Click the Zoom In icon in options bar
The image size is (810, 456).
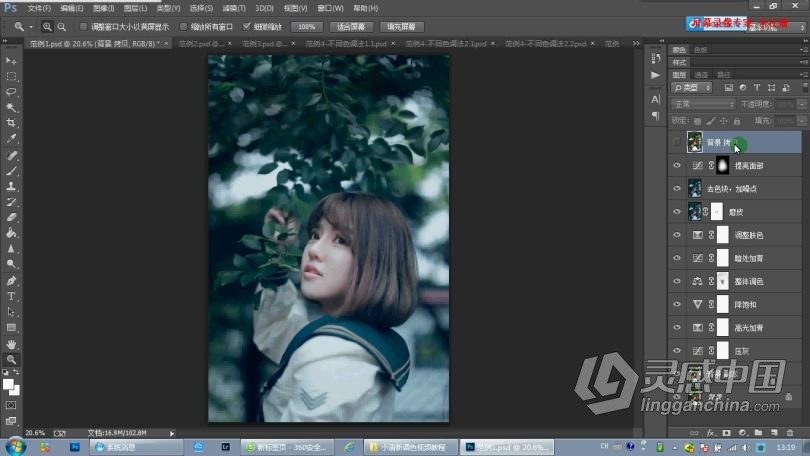[47, 26]
